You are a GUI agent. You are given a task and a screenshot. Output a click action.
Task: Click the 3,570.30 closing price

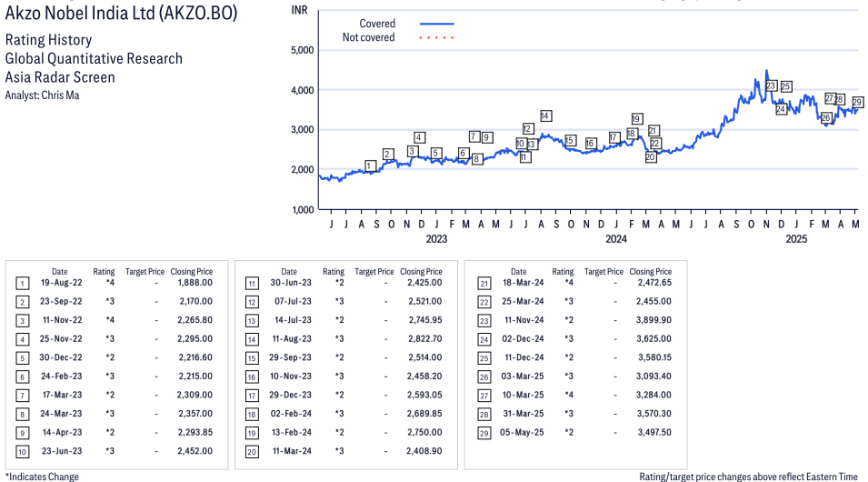click(653, 414)
